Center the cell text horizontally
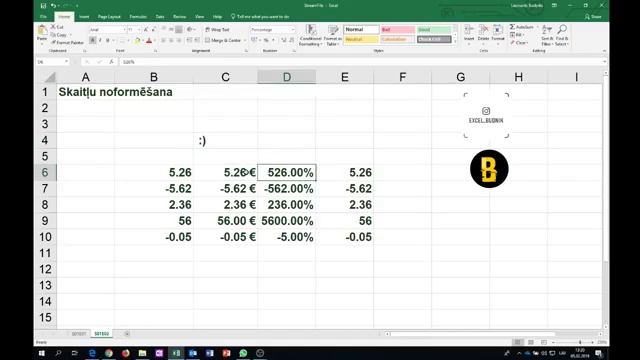The width and height of the screenshot is (640, 360). [171, 40]
